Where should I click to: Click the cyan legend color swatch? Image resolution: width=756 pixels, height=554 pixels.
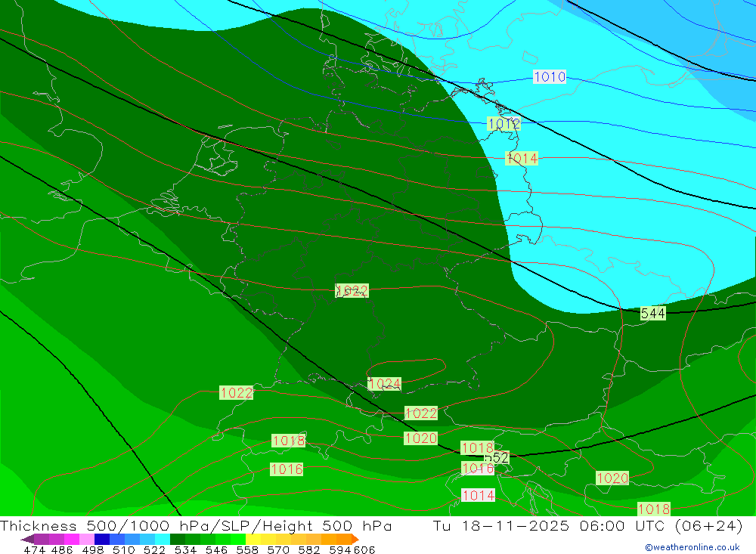click(163, 539)
